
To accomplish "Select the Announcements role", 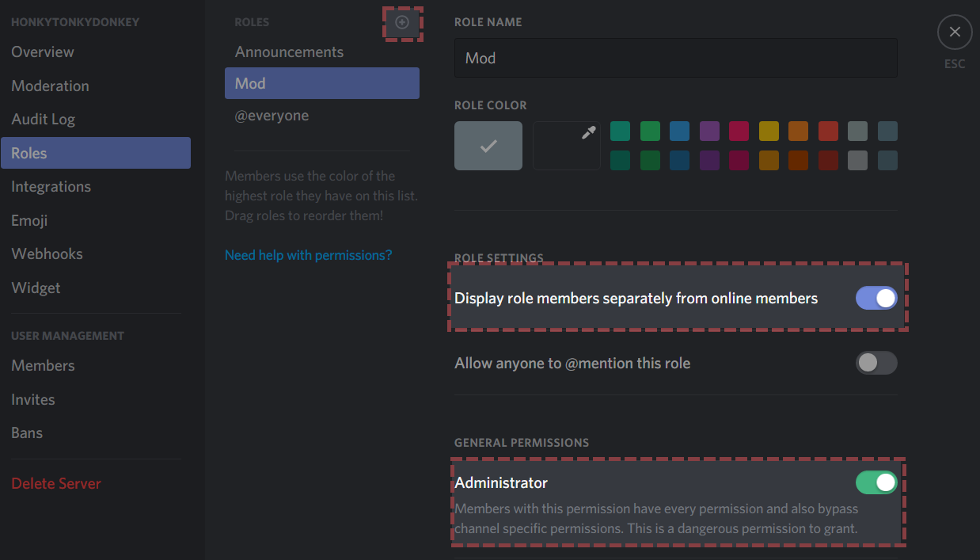I will [289, 52].
